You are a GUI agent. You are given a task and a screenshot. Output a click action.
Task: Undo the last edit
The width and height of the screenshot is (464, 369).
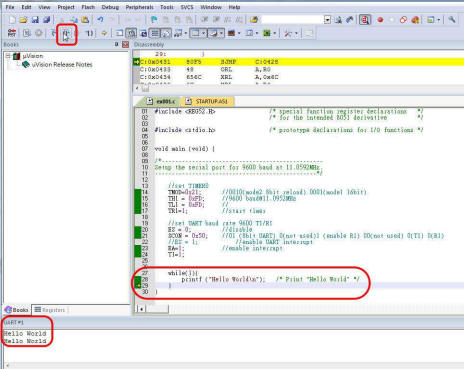(100, 20)
